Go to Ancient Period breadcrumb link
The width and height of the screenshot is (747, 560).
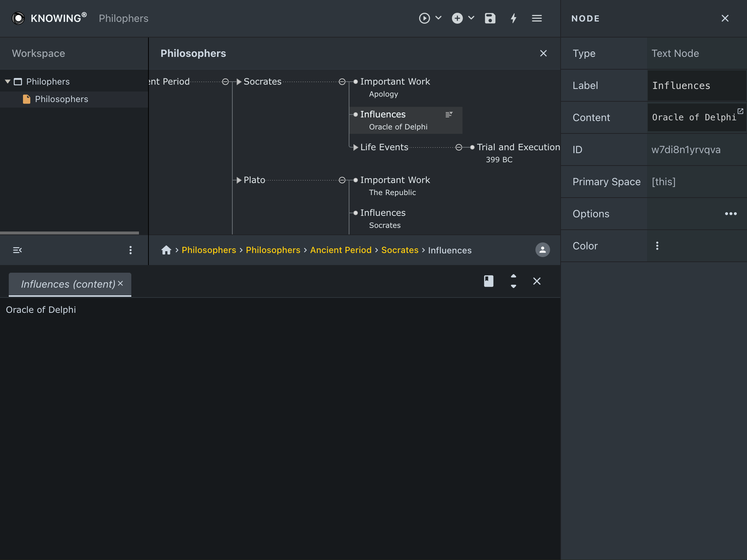point(341,250)
